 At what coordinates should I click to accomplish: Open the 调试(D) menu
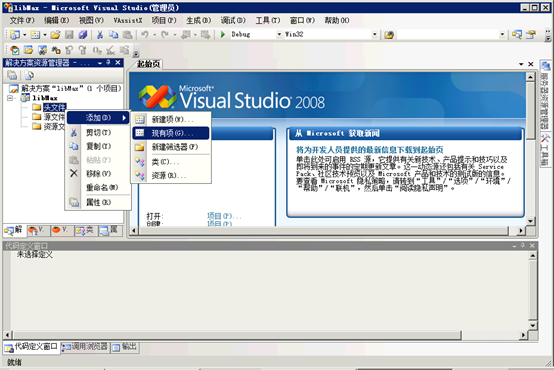point(233,20)
